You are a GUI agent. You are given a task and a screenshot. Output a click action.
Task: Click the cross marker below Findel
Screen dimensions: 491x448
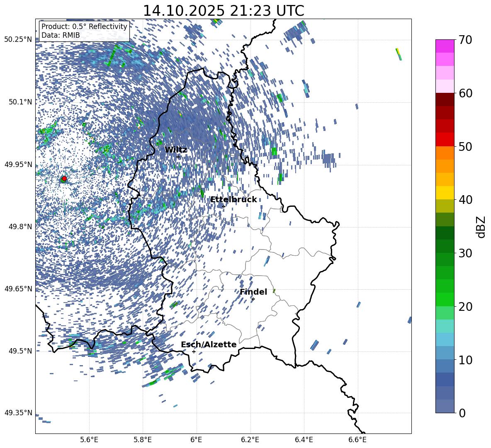(x=253, y=299)
